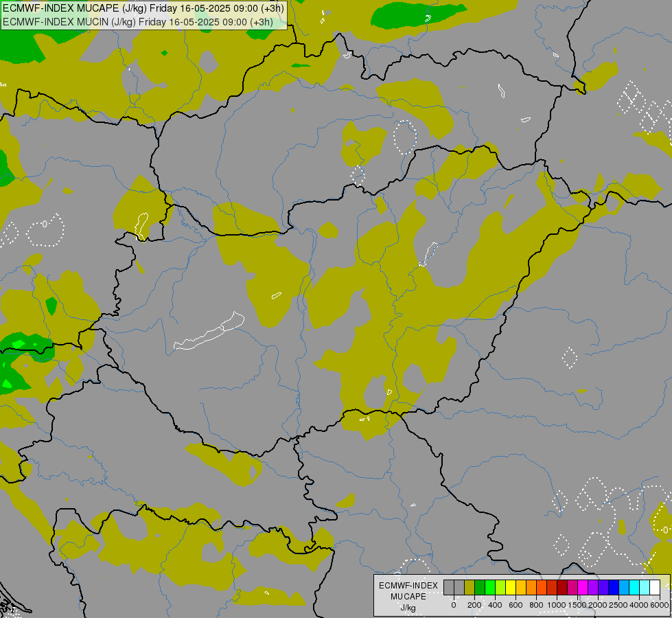Pick the sky blue swatch right of 2500 tick

[x=625, y=587]
